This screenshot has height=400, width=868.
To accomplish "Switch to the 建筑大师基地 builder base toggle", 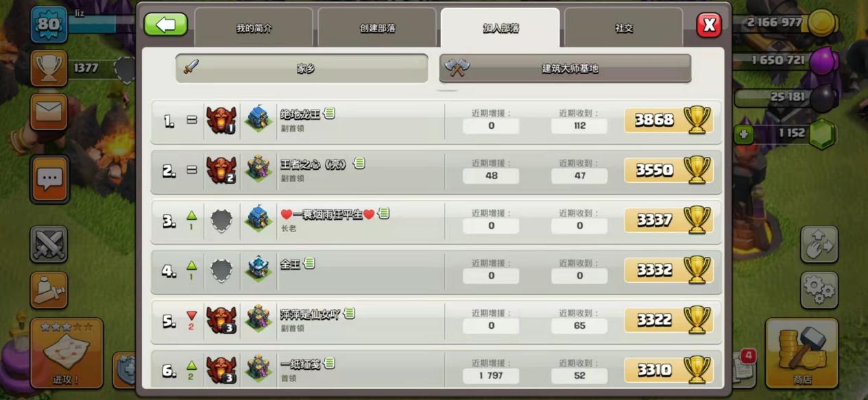I will coord(565,68).
